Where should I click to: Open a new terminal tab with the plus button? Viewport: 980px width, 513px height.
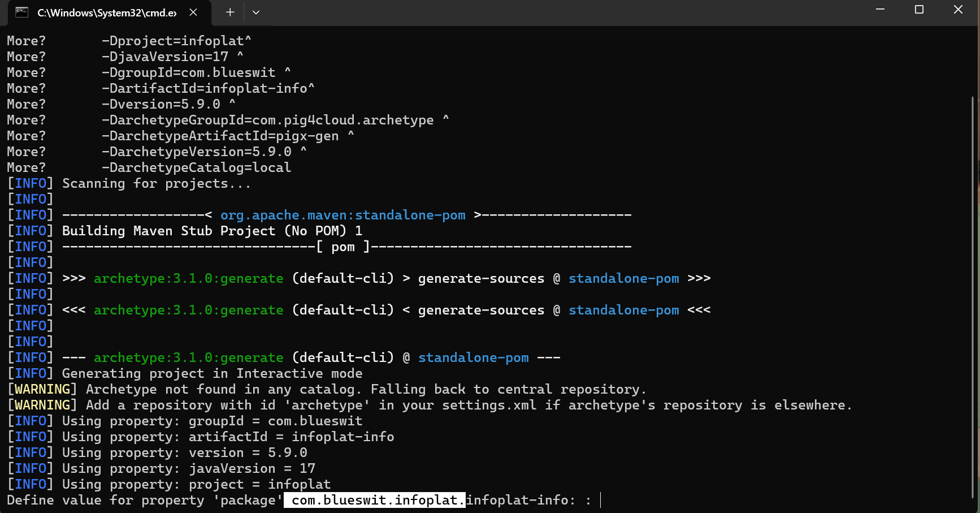(229, 12)
